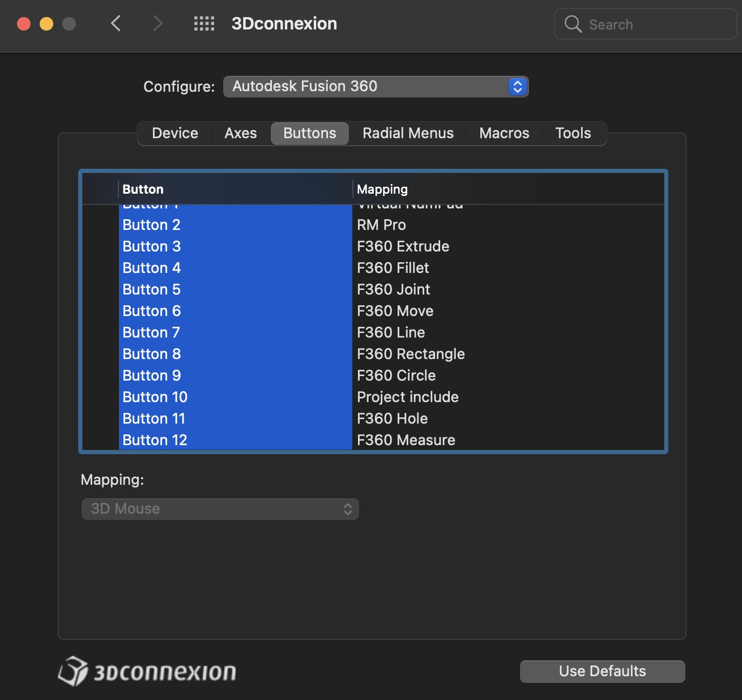Select the Button 3 row
The image size is (742, 700).
point(373,246)
